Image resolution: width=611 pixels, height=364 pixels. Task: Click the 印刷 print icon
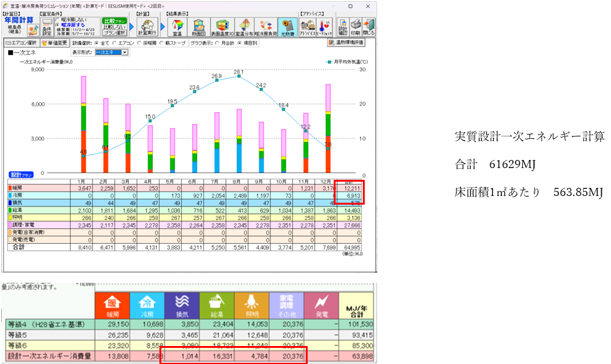pos(354,27)
